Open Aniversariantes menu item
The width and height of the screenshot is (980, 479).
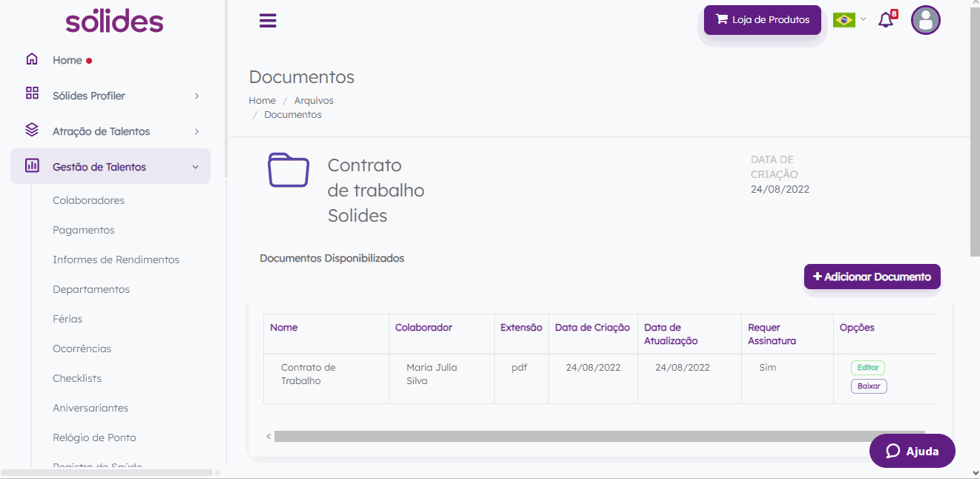pos(91,408)
